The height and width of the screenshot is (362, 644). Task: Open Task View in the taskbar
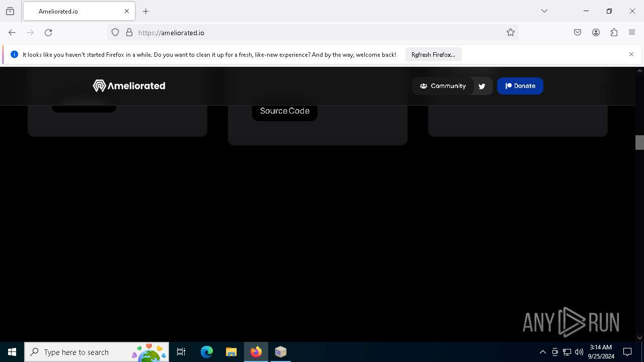pyautogui.click(x=181, y=352)
